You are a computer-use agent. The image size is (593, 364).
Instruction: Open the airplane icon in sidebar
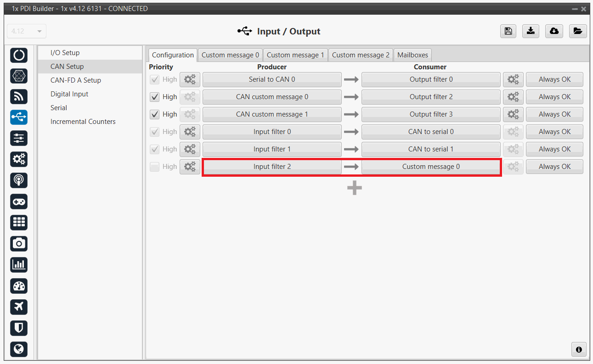19,306
